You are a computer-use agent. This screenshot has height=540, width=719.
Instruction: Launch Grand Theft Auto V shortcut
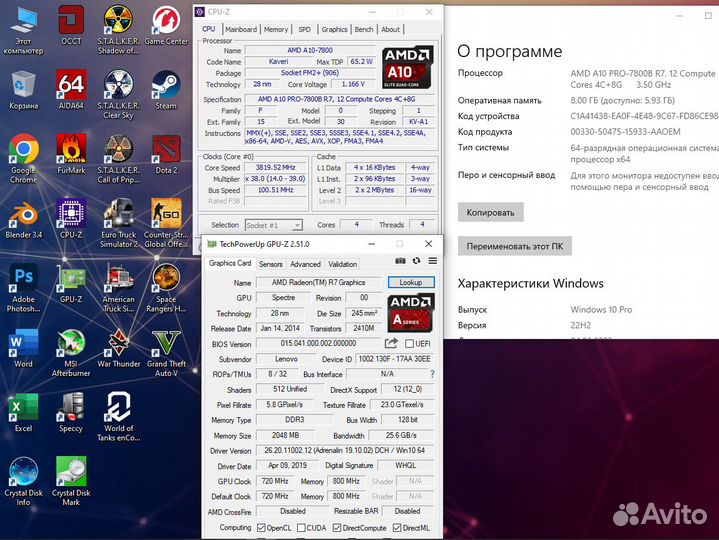[166, 353]
